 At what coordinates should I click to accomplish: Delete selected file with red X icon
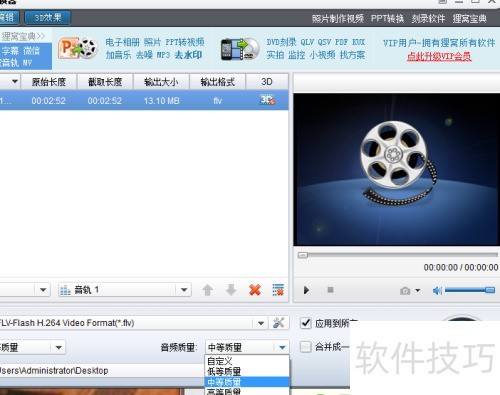tap(255, 290)
